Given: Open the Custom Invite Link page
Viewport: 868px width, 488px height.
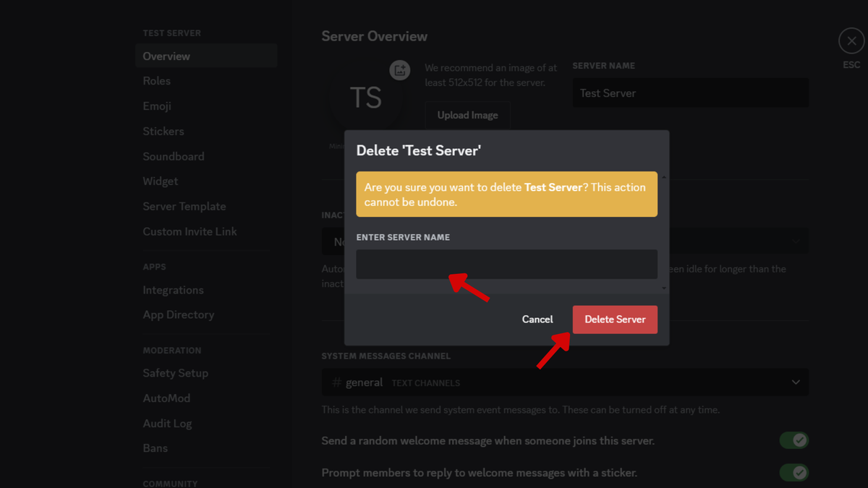Looking at the screenshot, I should point(190,231).
